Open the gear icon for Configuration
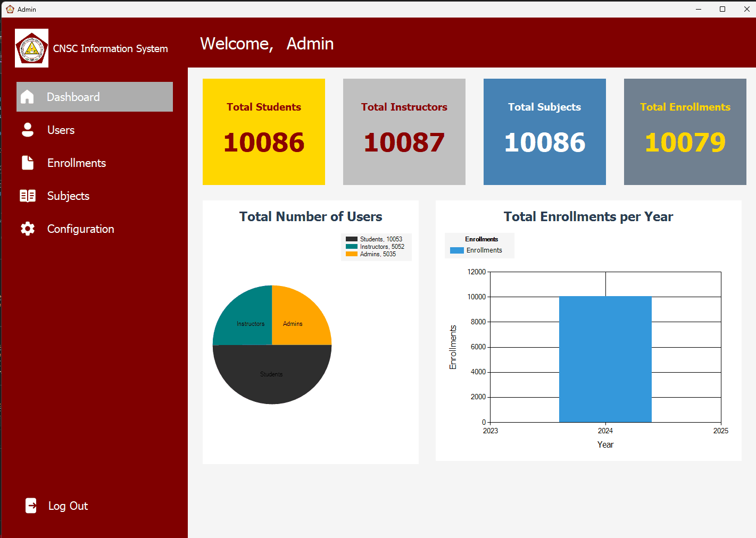Image resolution: width=756 pixels, height=538 pixels. 28,229
